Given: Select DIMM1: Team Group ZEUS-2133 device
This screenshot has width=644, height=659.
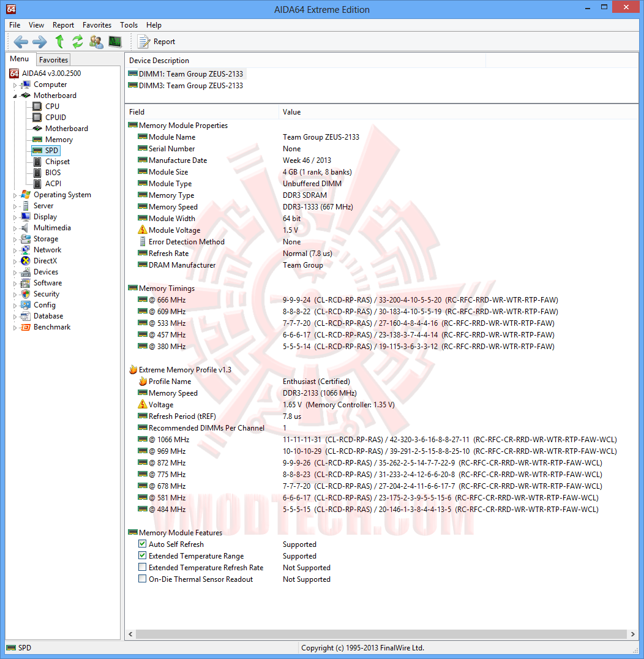Looking at the screenshot, I should [186, 74].
